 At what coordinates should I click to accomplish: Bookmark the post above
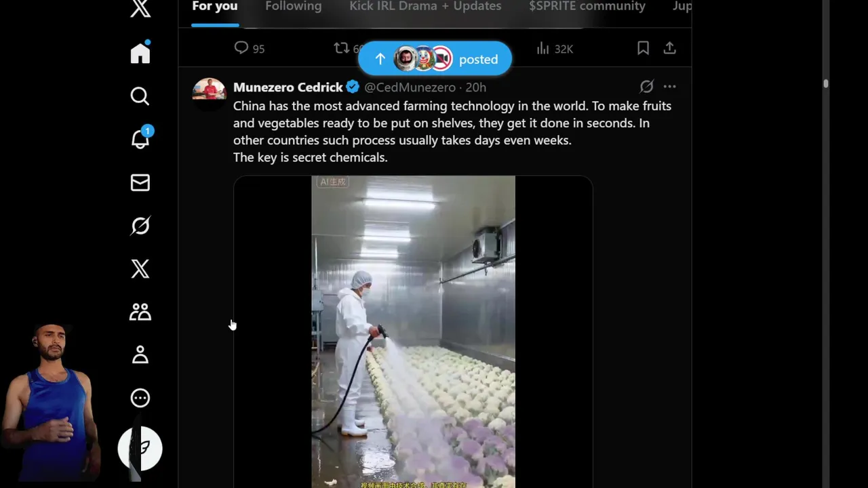(x=643, y=48)
